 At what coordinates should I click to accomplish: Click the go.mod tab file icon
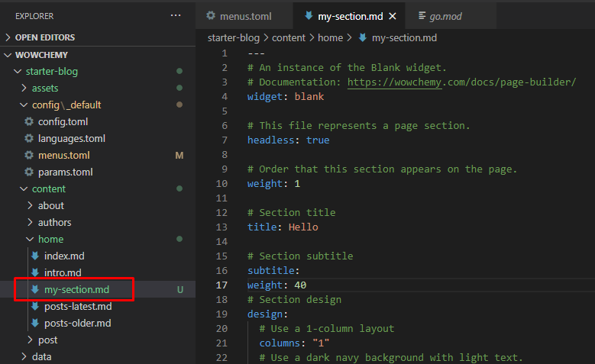click(422, 15)
